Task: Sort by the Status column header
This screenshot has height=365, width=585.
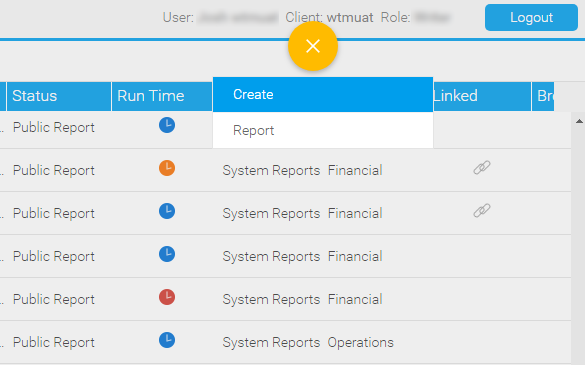Action: pos(59,96)
